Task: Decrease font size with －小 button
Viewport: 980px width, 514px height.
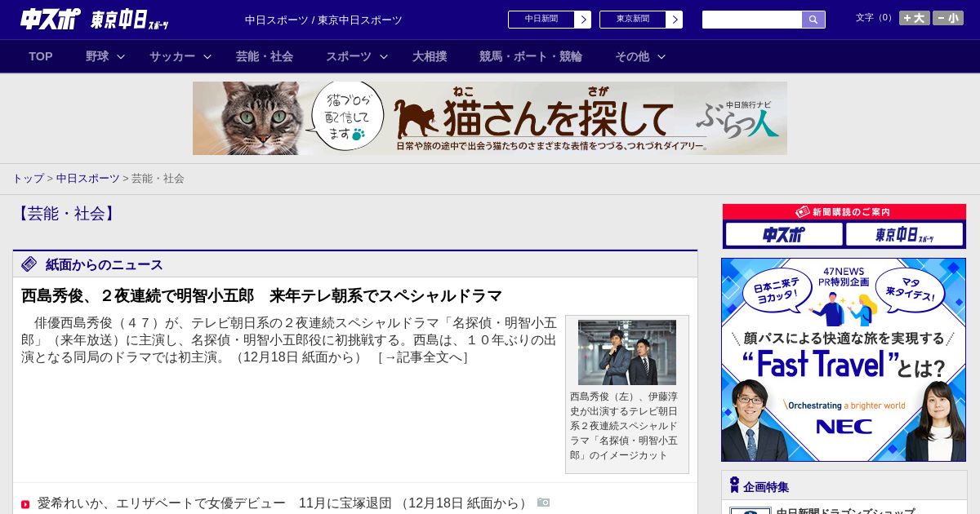Action: click(948, 18)
